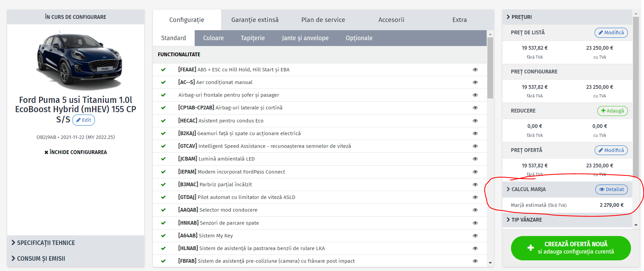644x271 pixels.
Task: Open Plan de service tab
Action: click(x=323, y=20)
